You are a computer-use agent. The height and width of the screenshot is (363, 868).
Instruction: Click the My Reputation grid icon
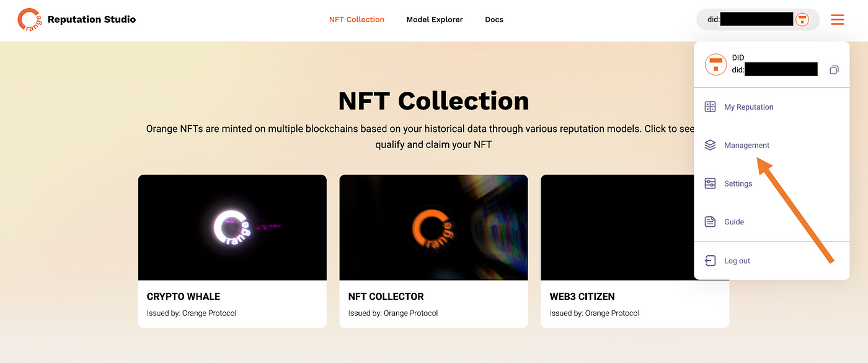(x=711, y=107)
